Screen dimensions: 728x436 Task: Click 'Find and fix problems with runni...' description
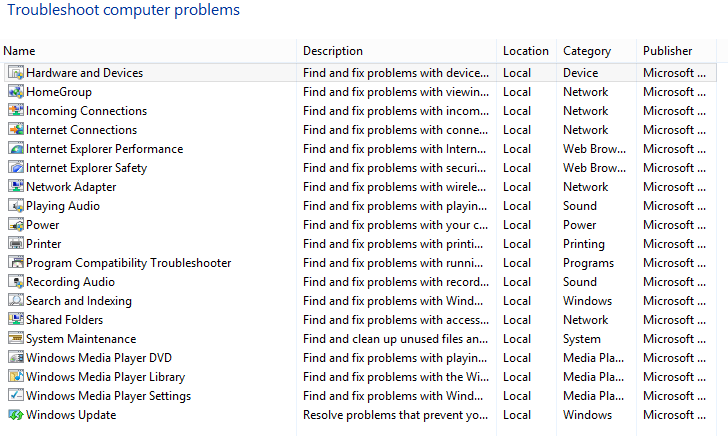point(393,263)
